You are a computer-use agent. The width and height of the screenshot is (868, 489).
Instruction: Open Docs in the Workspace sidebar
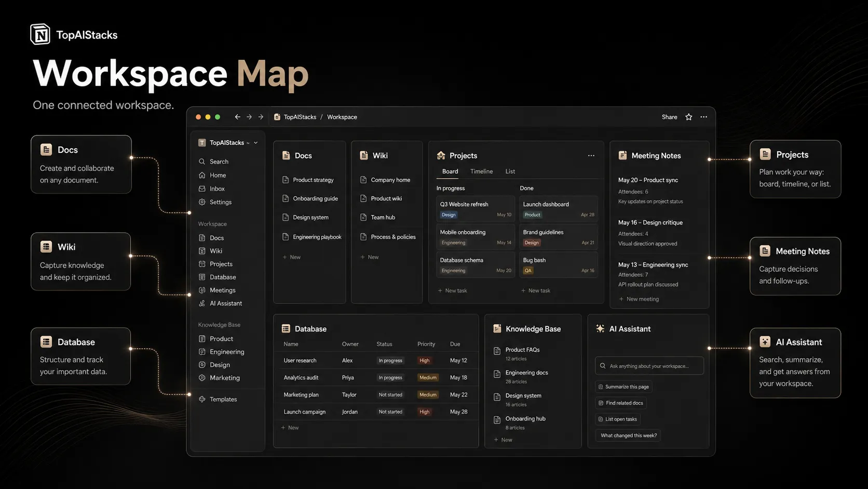(x=216, y=238)
